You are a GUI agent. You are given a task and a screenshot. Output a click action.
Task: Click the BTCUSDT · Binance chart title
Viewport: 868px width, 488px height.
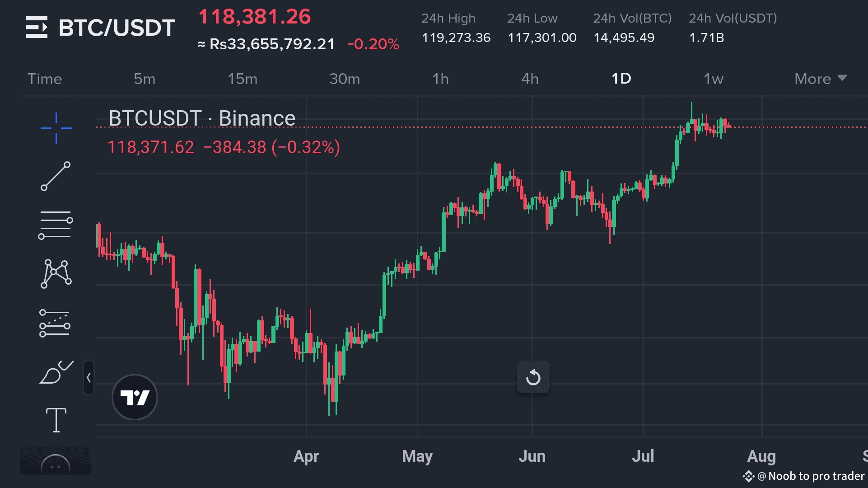[202, 118]
